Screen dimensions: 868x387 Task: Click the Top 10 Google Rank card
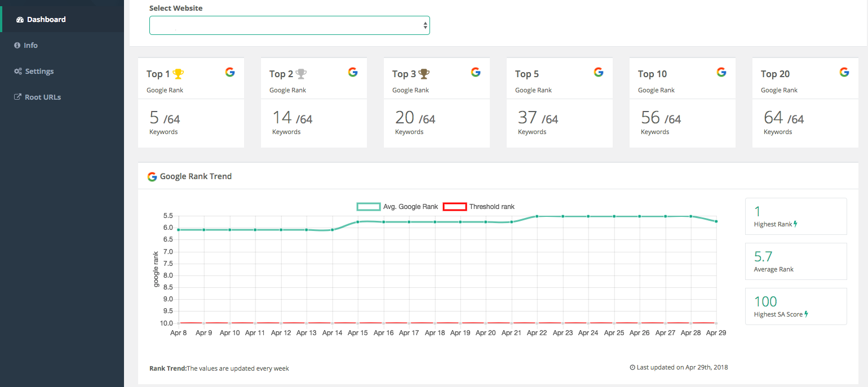pos(682,103)
